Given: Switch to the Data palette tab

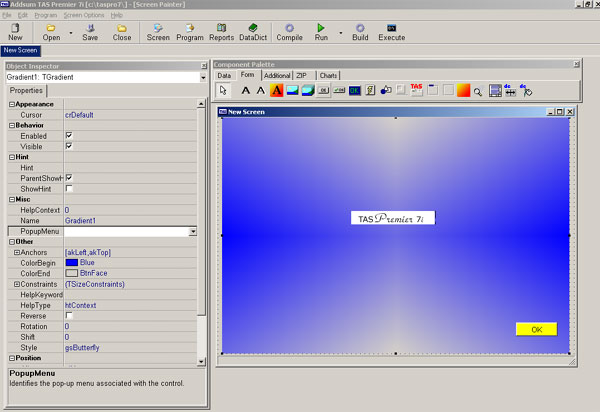Looking at the screenshot, I should (224, 75).
